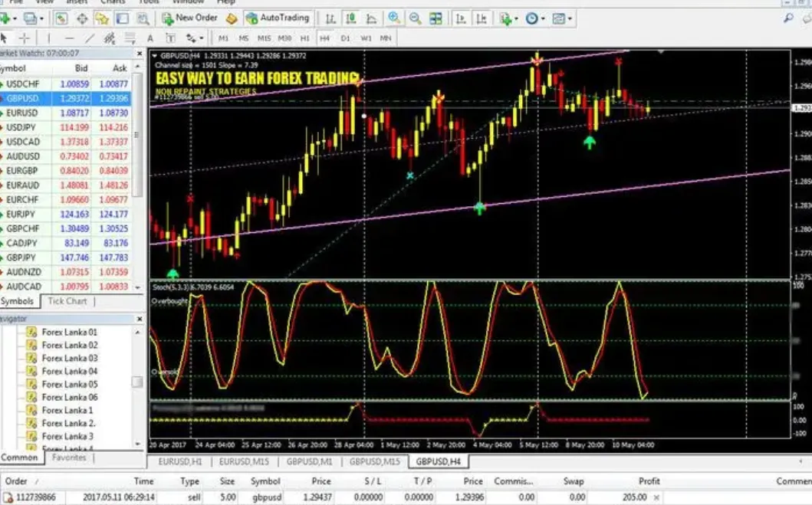
Task: Switch timeframe to M30
Action: (284, 38)
